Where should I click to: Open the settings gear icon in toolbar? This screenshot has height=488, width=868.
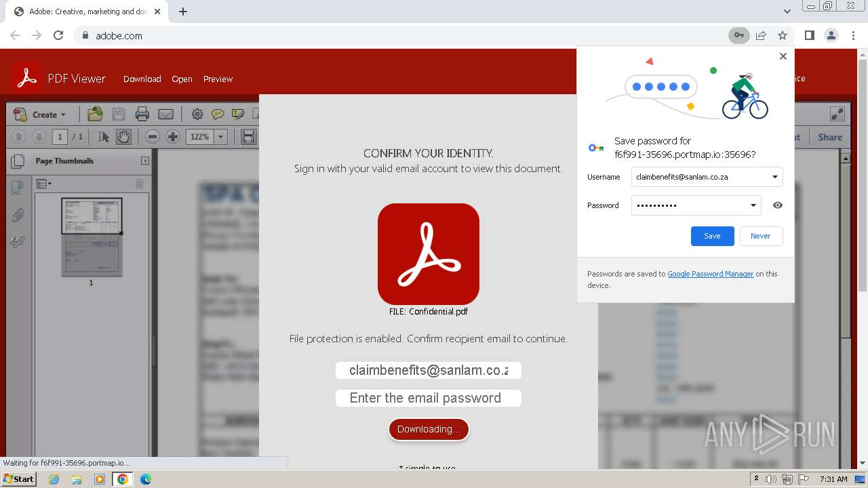(197, 114)
